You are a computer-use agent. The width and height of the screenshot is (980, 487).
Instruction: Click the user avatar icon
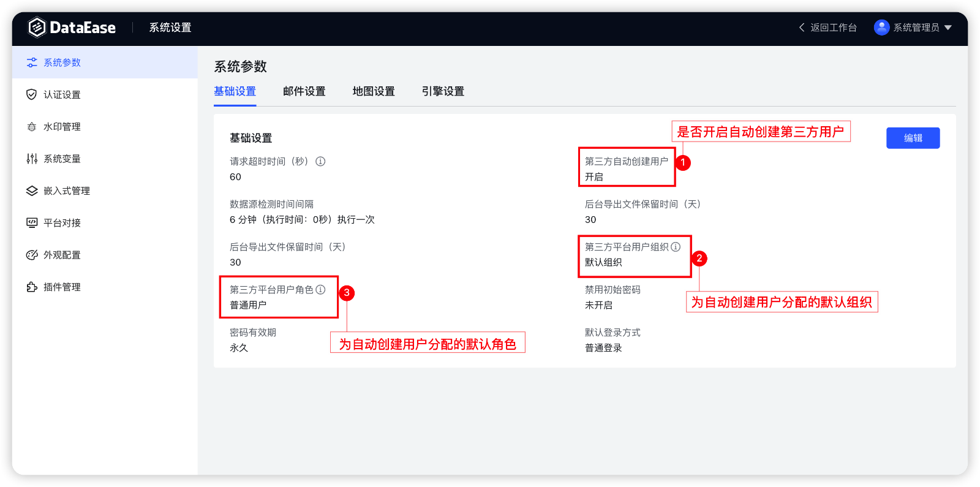(881, 28)
